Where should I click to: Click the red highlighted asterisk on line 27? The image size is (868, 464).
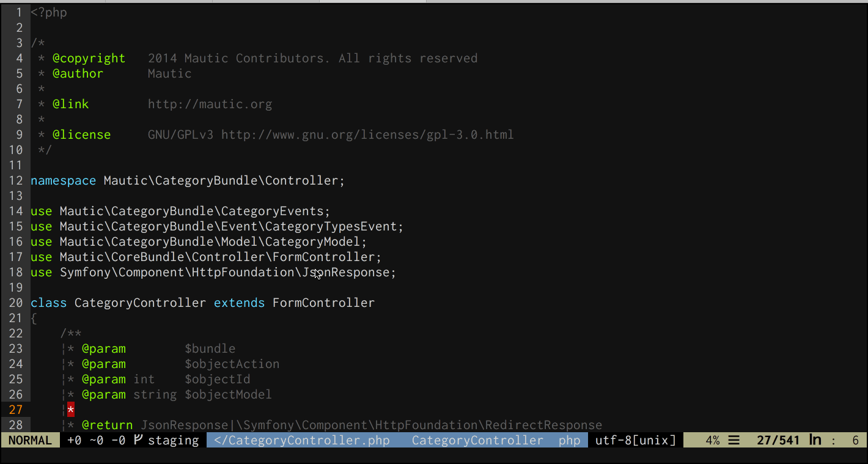pyautogui.click(x=71, y=410)
